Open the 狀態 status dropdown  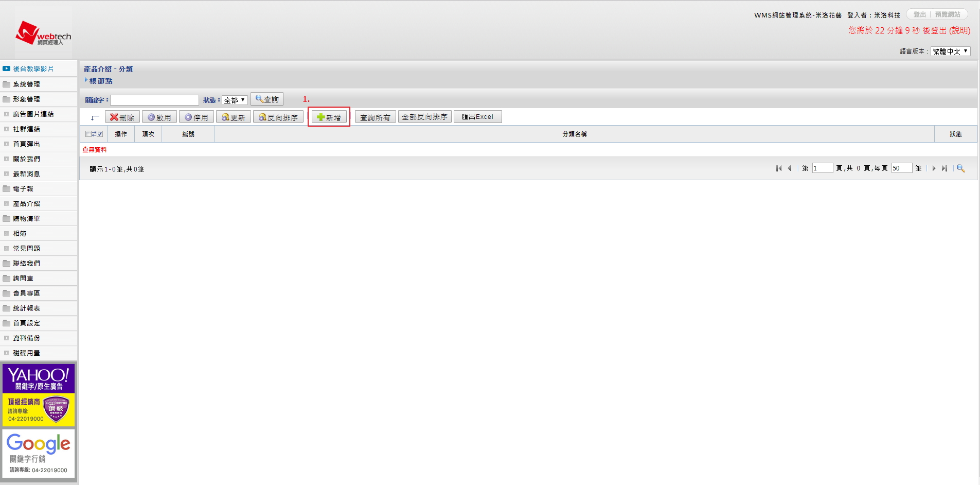click(x=235, y=100)
